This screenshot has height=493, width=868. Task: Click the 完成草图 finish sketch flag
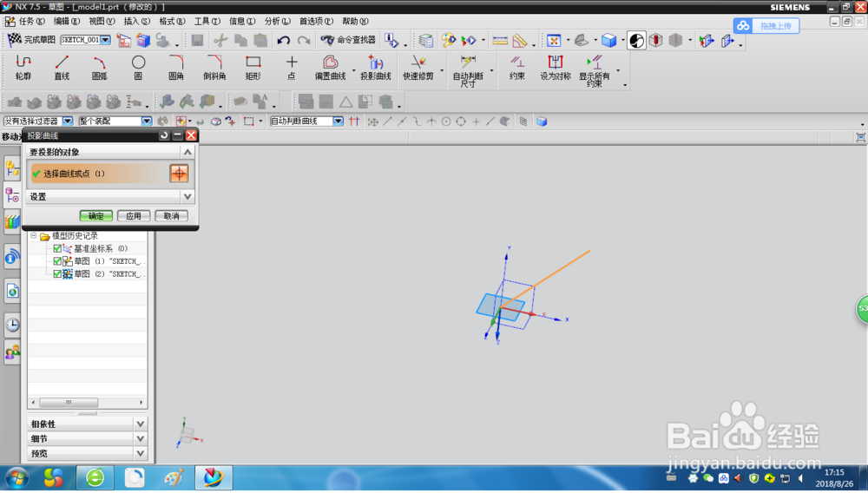[31, 40]
